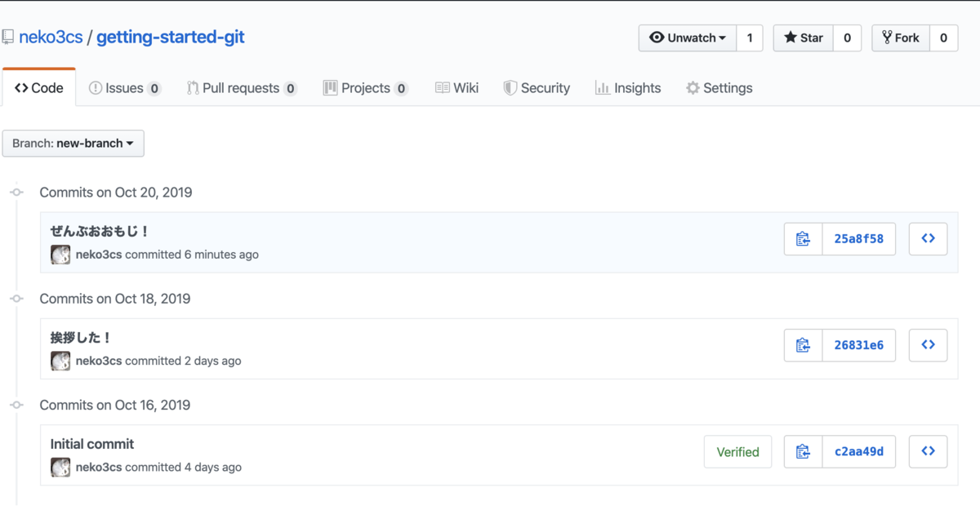View the stargazers count 0

click(847, 38)
